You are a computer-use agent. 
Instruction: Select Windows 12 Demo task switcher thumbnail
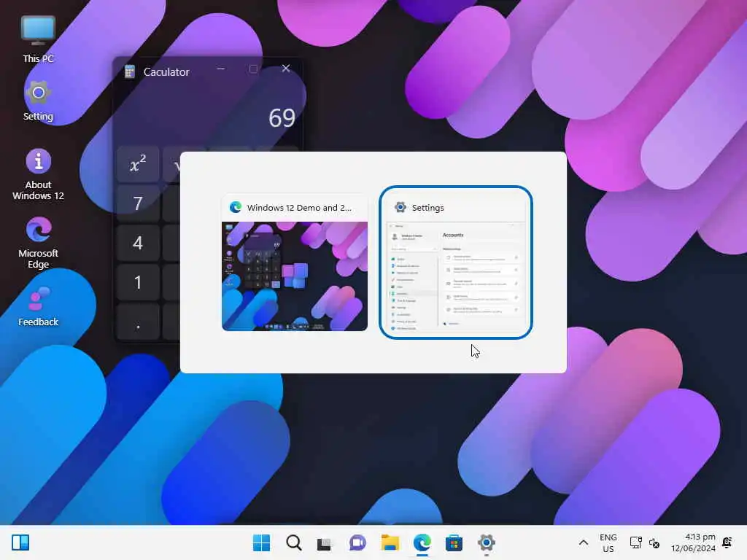click(295, 262)
